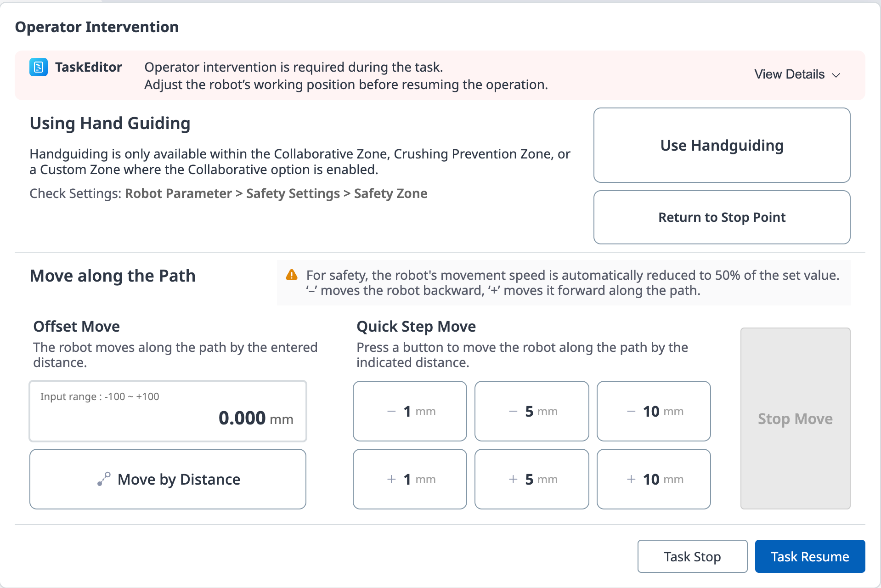Click the path icon on Move by Distance
This screenshot has height=588, width=881.
point(104,479)
